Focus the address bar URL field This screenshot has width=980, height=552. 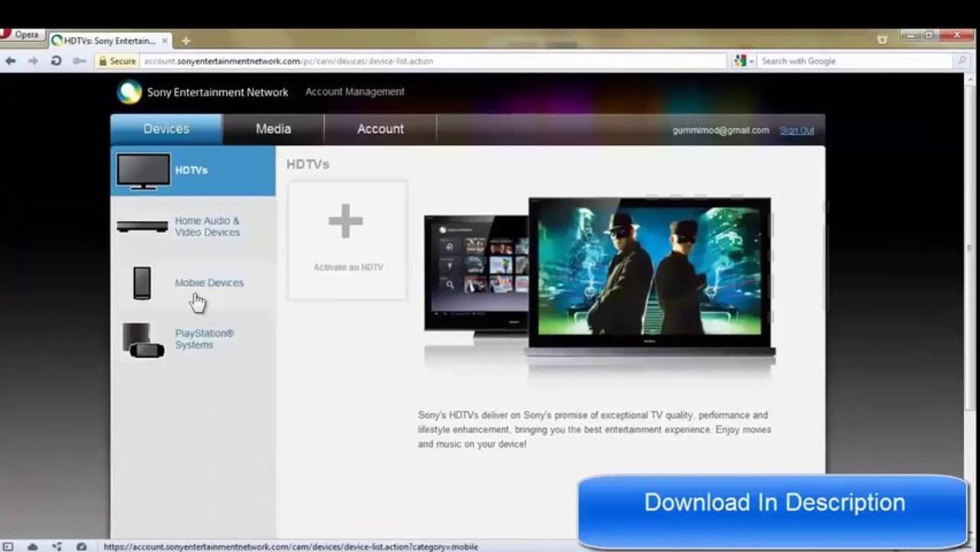[433, 61]
